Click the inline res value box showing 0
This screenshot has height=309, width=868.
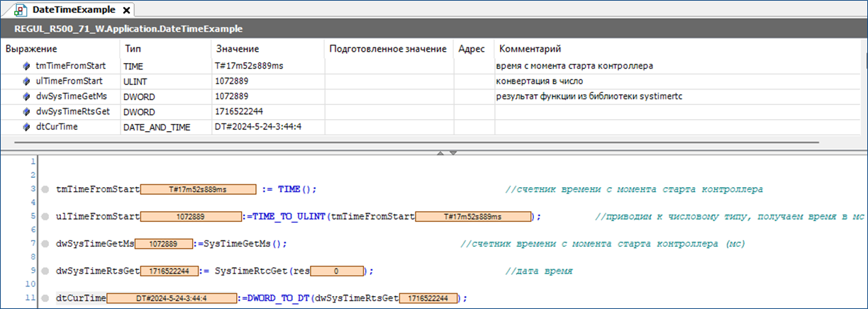click(x=337, y=271)
